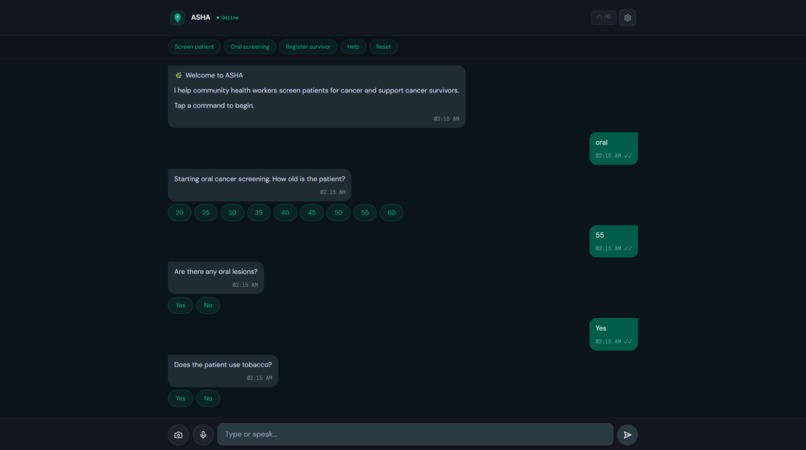Click the sent '55' message bubble
The image size is (806, 450).
[x=613, y=241]
